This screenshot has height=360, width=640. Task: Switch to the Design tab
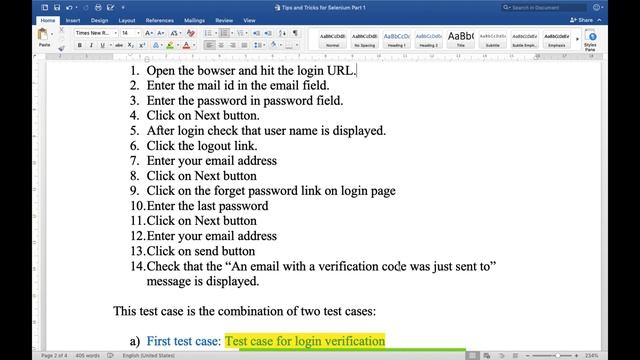[x=99, y=20]
